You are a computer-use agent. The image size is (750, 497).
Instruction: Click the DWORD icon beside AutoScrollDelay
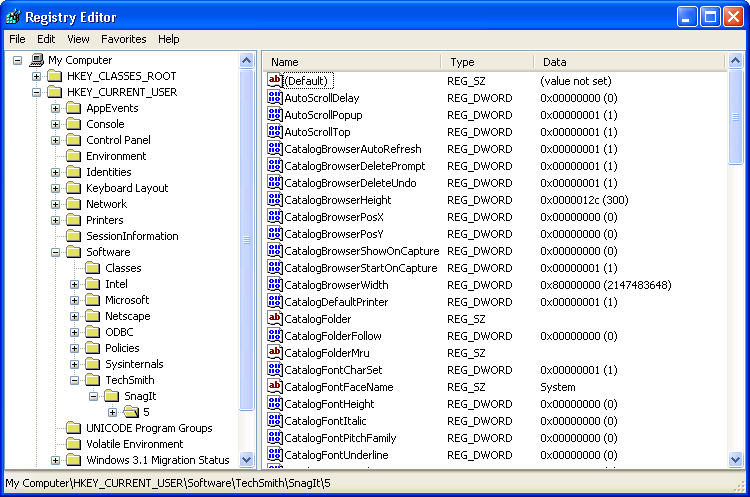275,98
